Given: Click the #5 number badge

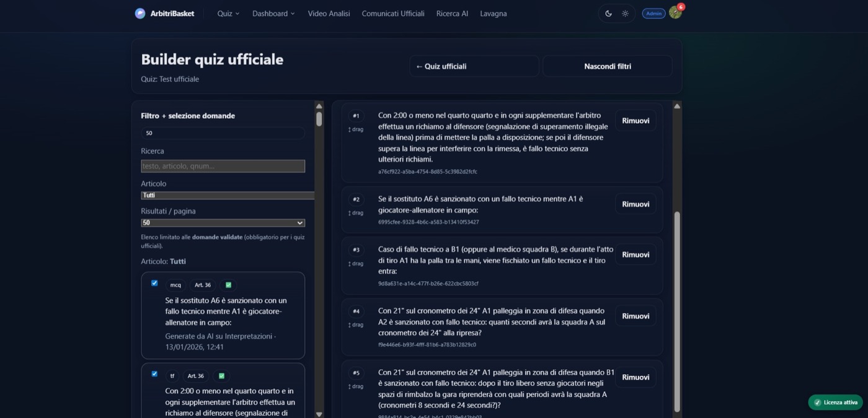Looking at the screenshot, I should tap(356, 373).
